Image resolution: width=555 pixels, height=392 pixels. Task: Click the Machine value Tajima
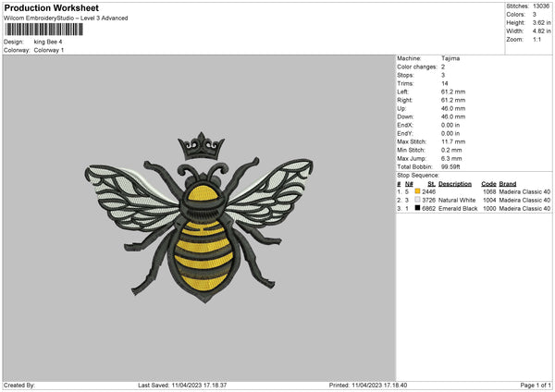450,58
